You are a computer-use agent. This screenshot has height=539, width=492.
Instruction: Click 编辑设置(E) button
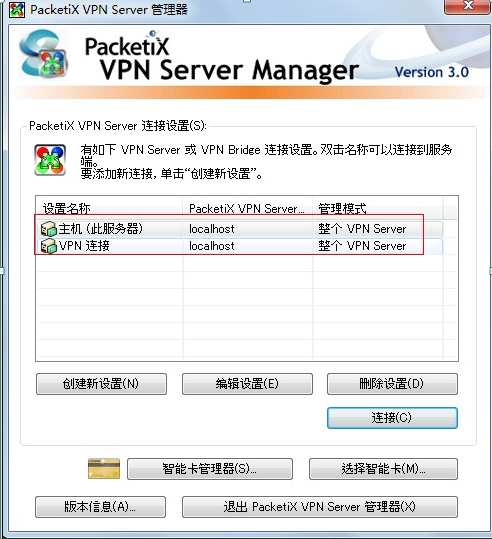247,384
